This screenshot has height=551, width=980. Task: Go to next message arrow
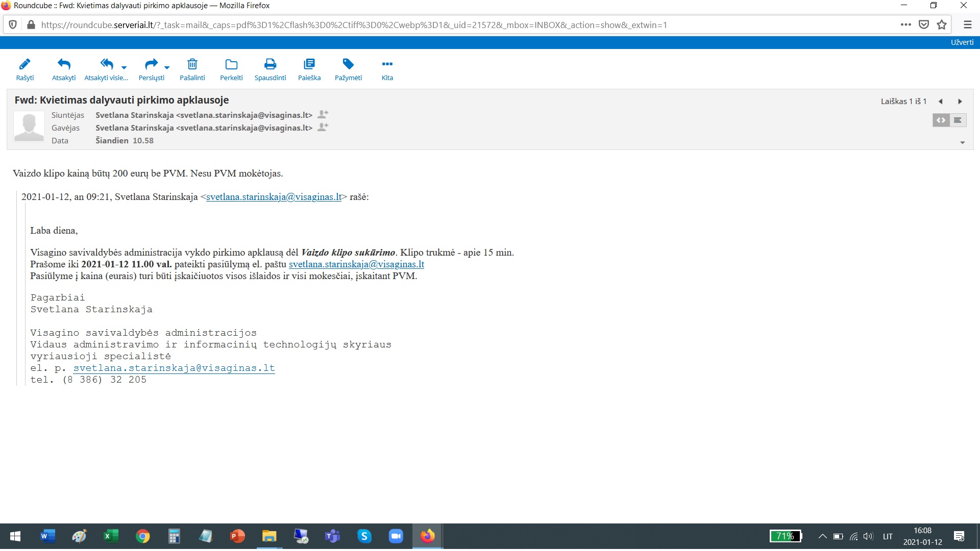[x=960, y=102]
